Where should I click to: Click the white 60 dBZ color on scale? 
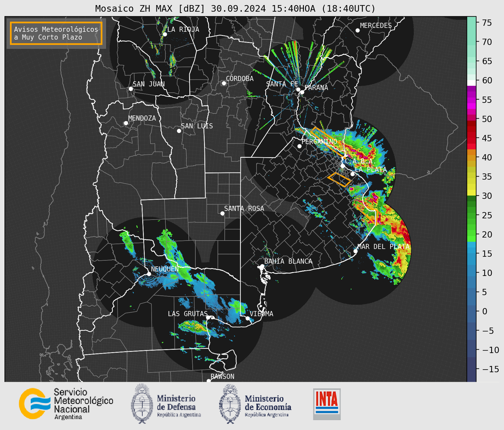click(471, 83)
